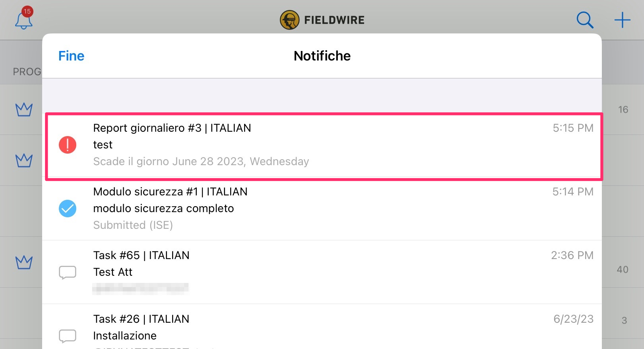Open Modulo sicurezza #1 notification
The height and width of the screenshot is (349, 644).
(322, 209)
